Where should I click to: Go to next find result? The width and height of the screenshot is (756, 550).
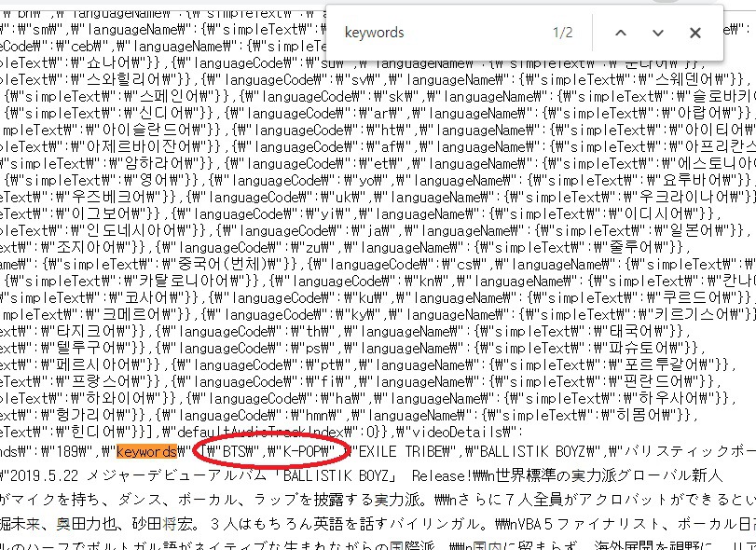[x=657, y=33]
